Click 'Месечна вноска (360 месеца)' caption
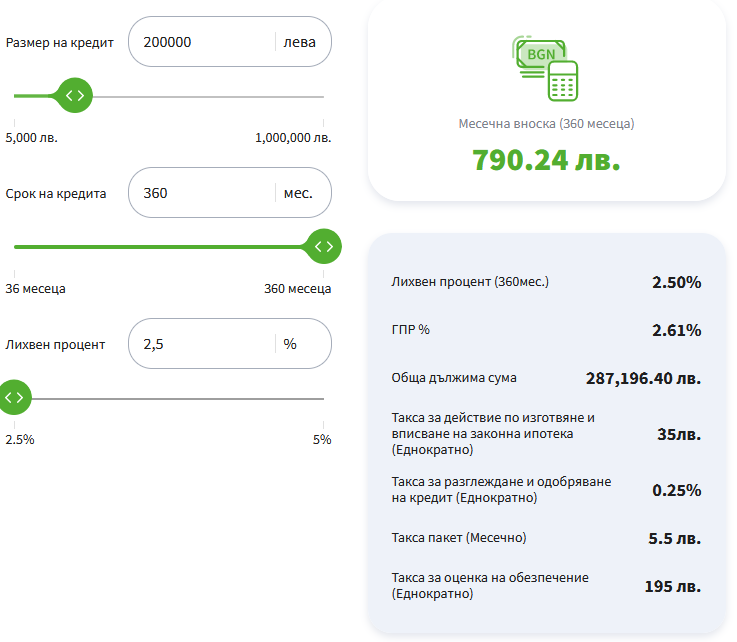Viewport: 737px width, 642px height. (x=546, y=124)
